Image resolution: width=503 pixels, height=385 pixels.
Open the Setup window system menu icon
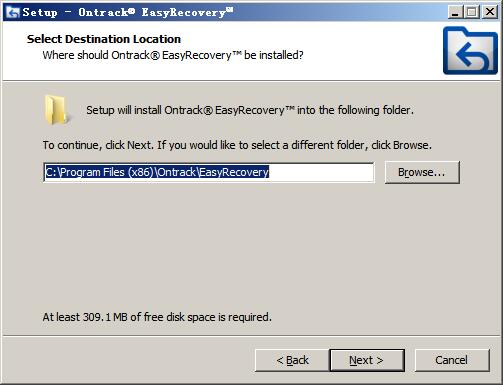point(13,12)
